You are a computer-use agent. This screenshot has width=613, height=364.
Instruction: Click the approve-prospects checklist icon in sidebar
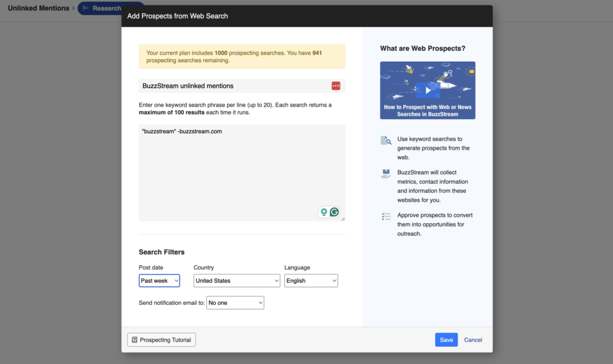click(x=386, y=216)
